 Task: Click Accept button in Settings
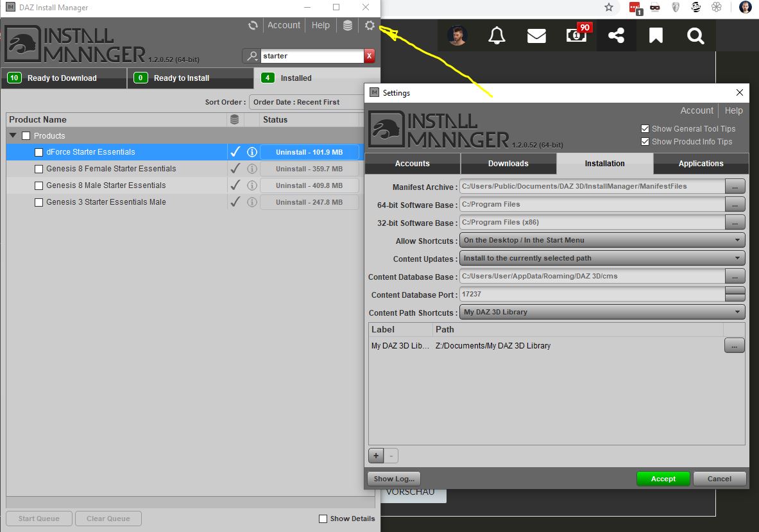pos(663,479)
